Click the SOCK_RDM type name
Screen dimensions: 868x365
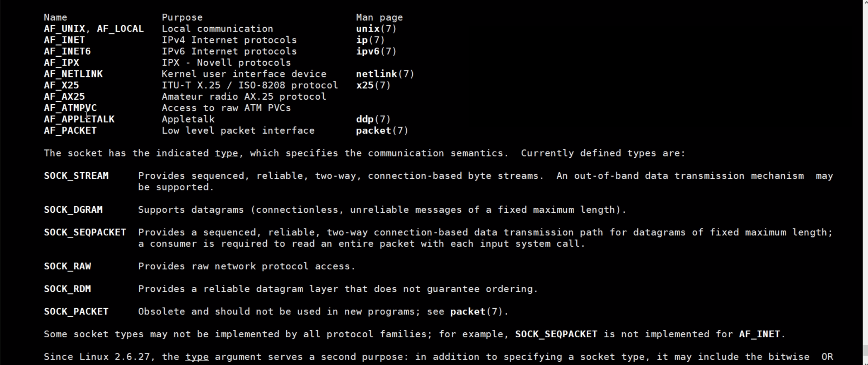click(68, 289)
